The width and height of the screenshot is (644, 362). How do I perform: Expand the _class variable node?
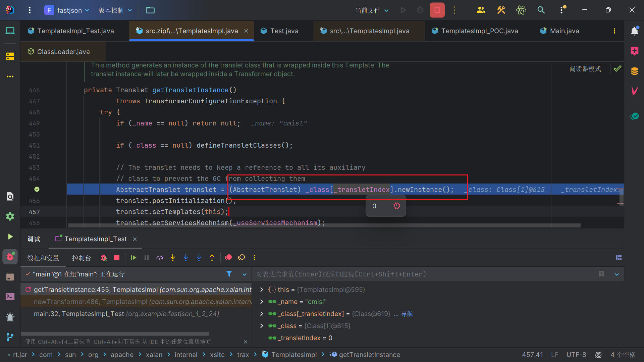[x=262, y=325]
